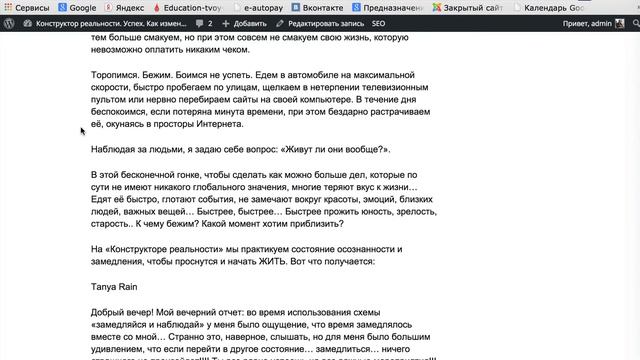Viewport: 640px width, 360px height.
Task: Click the admin avatar thumbnail
Action: pos(620,24)
